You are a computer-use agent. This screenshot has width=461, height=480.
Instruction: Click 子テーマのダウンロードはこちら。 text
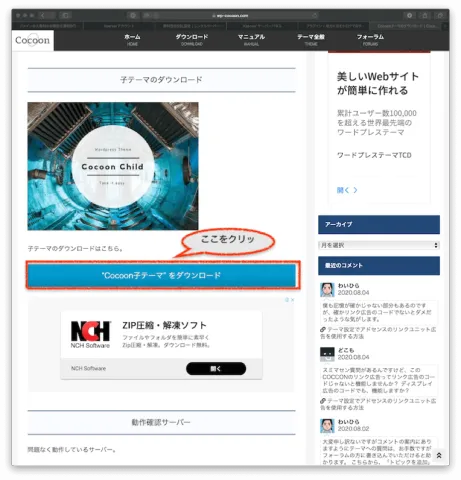click(x=76, y=249)
